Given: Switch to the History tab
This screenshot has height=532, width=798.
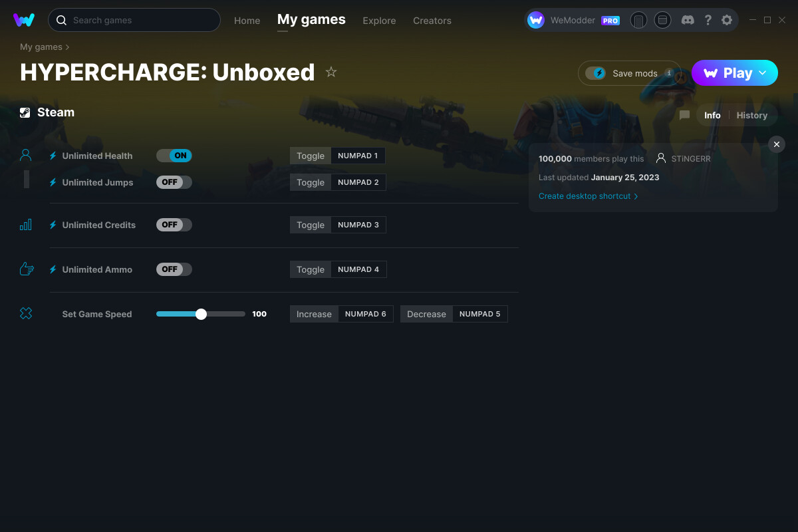Looking at the screenshot, I should coord(752,115).
